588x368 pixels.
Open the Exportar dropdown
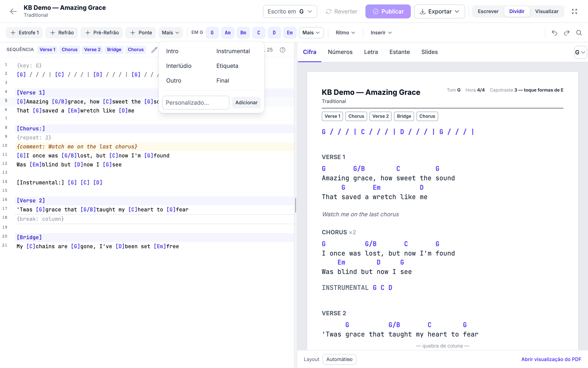439,11
